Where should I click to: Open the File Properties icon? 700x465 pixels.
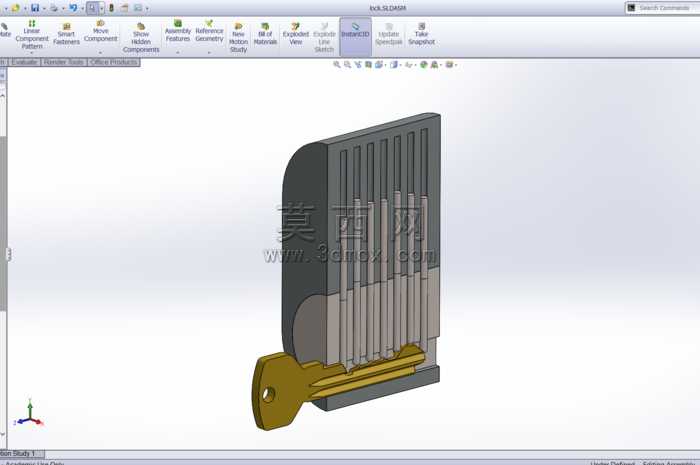click(x=124, y=8)
